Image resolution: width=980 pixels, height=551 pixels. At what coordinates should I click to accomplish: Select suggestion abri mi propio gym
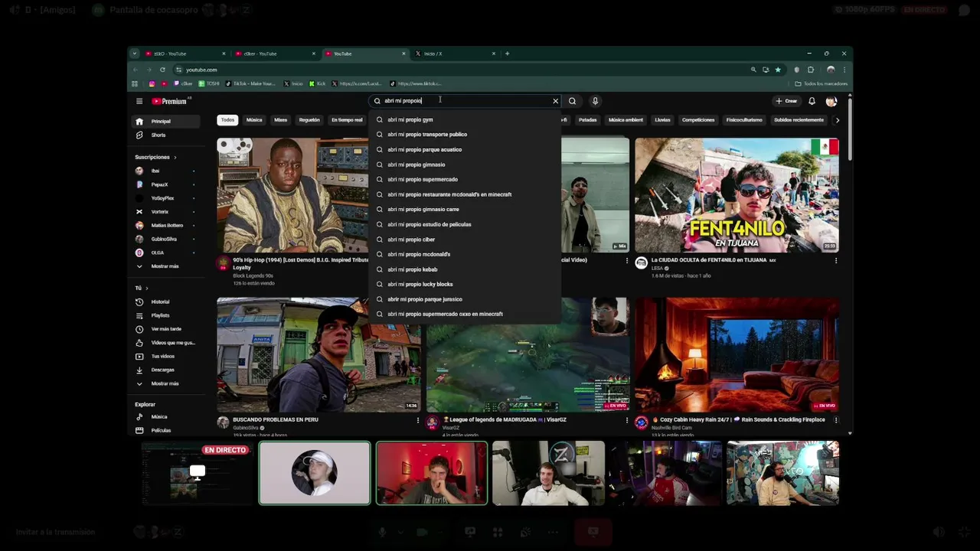coord(465,119)
